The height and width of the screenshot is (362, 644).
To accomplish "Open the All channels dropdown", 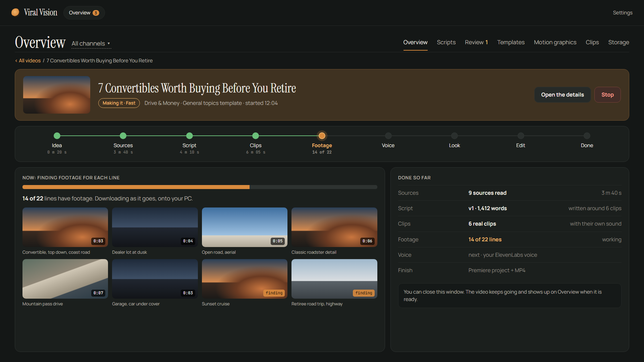I will (91, 44).
